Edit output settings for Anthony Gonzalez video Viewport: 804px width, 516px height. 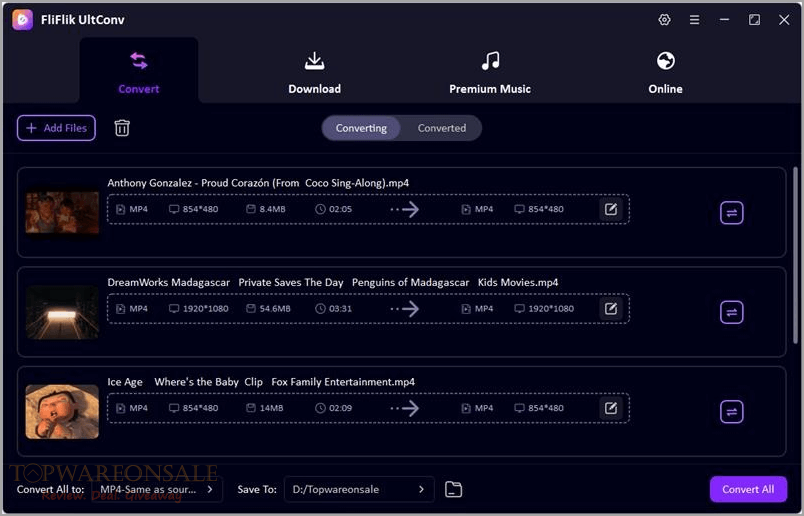611,209
